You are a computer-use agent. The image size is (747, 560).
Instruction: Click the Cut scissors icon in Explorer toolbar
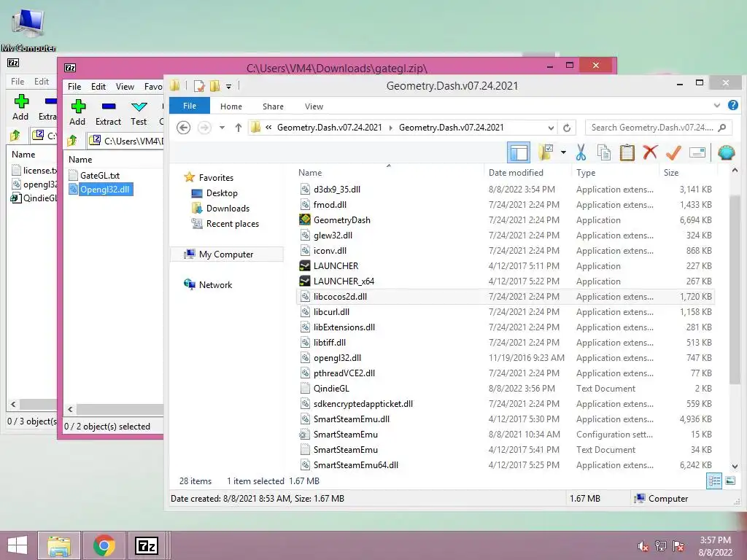(x=581, y=152)
